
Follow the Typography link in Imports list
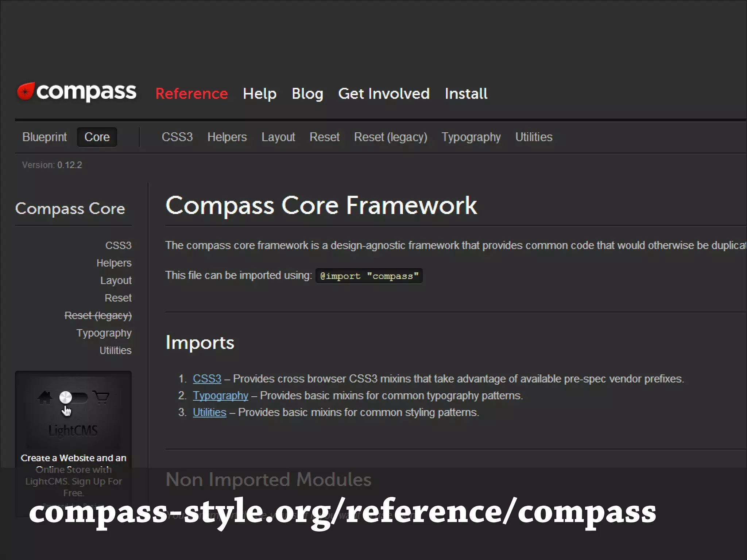(x=220, y=396)
